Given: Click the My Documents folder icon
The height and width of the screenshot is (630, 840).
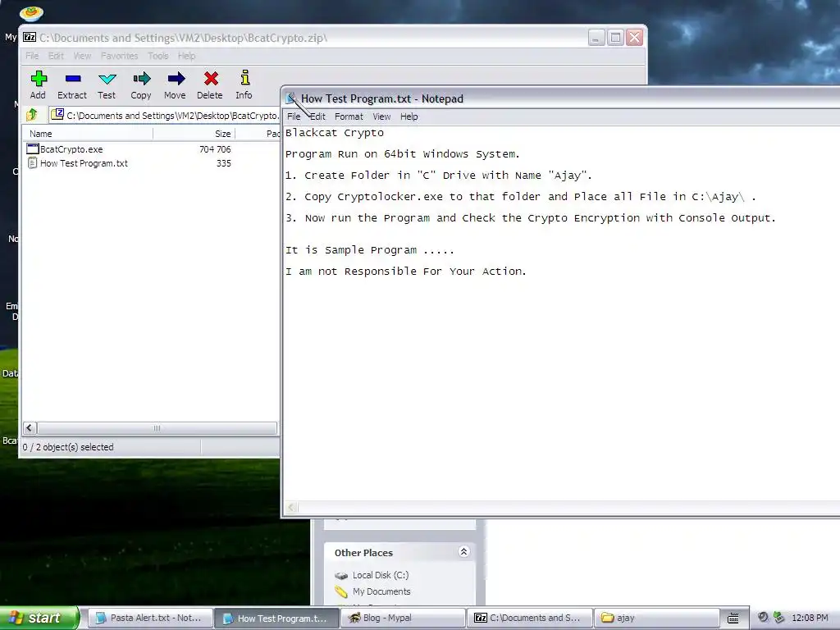Looking at the screenshot, I should pyautogui.click(x=341, y=592).
